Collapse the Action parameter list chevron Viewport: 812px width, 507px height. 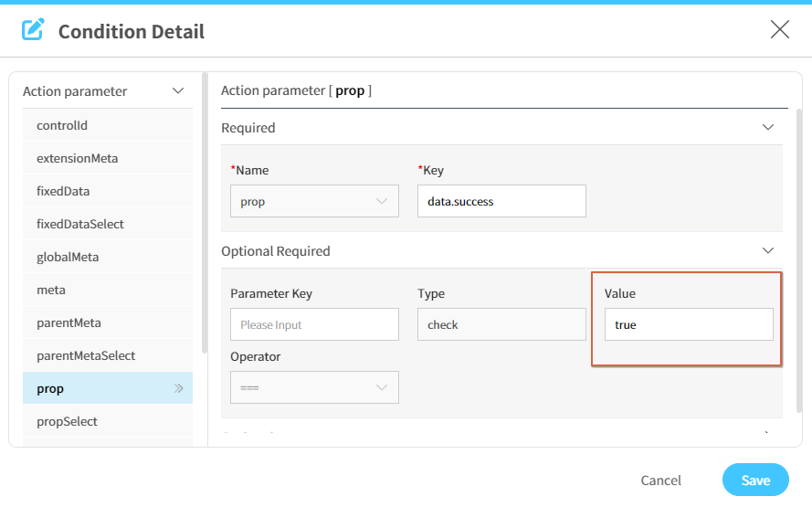[x=178, y=90]
